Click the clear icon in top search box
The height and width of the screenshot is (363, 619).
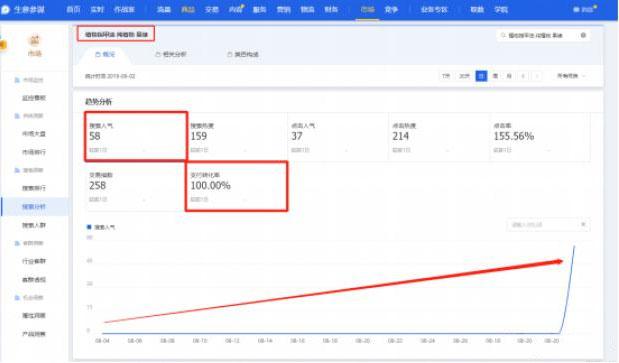click(x=583, y=36)
